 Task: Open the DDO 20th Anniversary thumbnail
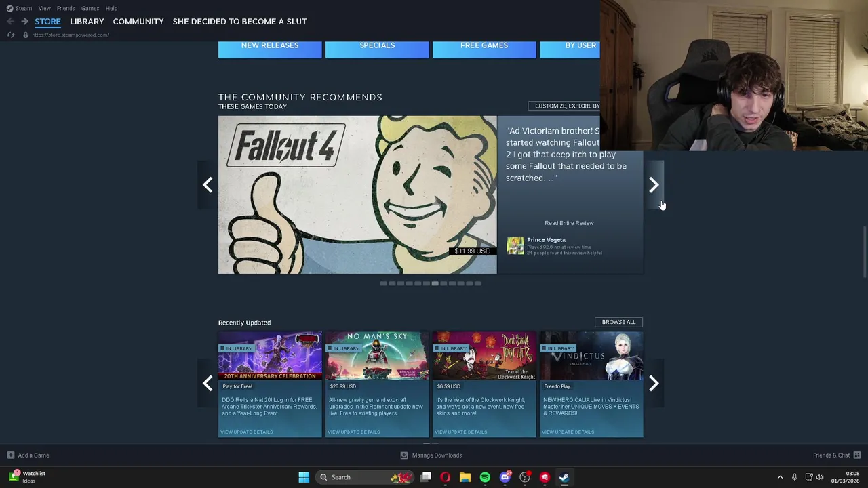pyautogui.click(x=270, y=356)
